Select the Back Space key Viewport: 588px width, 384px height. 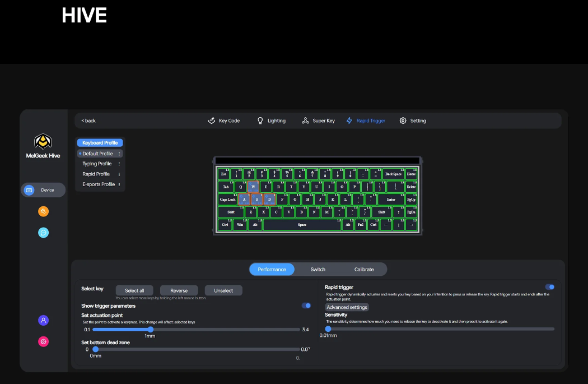(393, 174)
